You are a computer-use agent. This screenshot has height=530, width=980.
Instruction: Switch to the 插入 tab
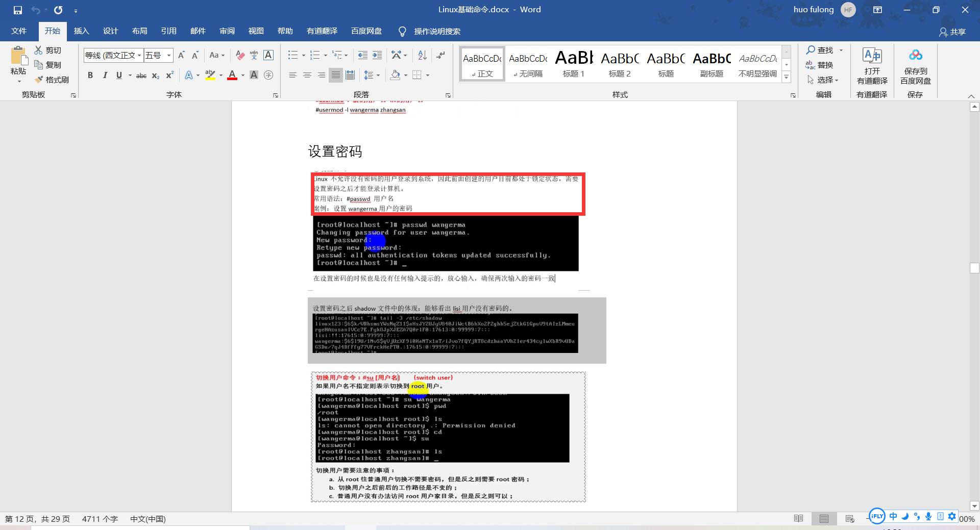[x=81, y=31]
